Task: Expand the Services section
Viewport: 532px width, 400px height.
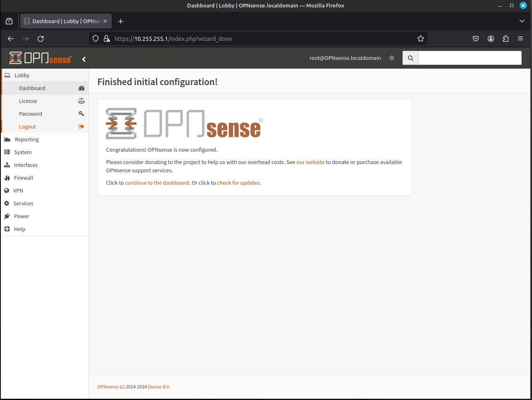Action: (45, 203)
